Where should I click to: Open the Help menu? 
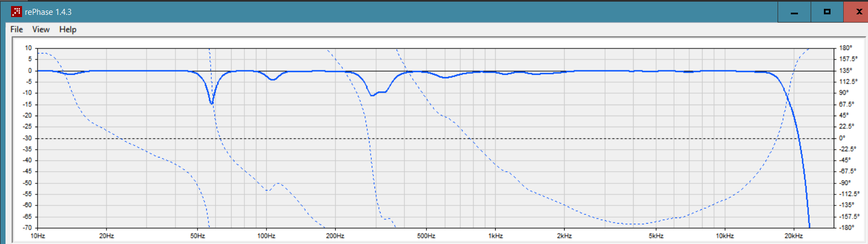pos(68,30)
